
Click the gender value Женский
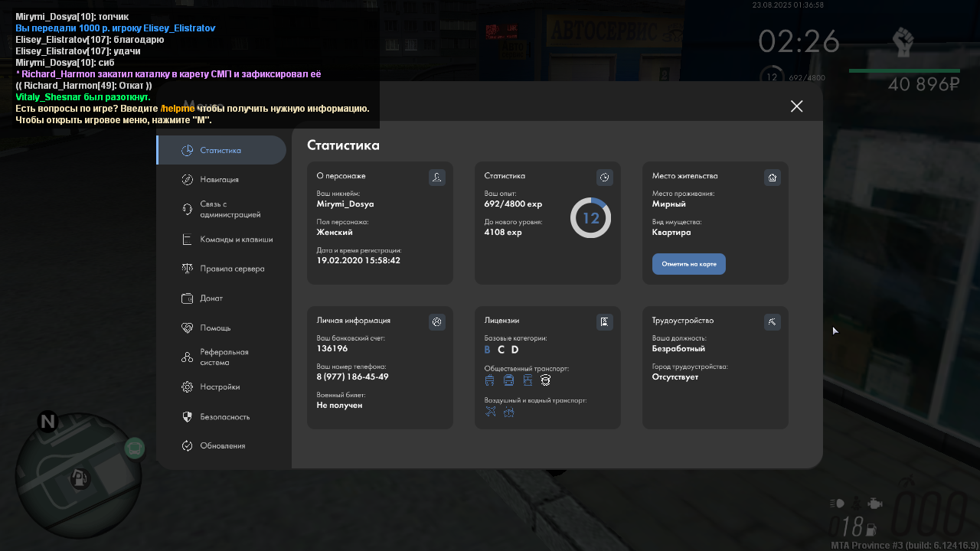335,232
